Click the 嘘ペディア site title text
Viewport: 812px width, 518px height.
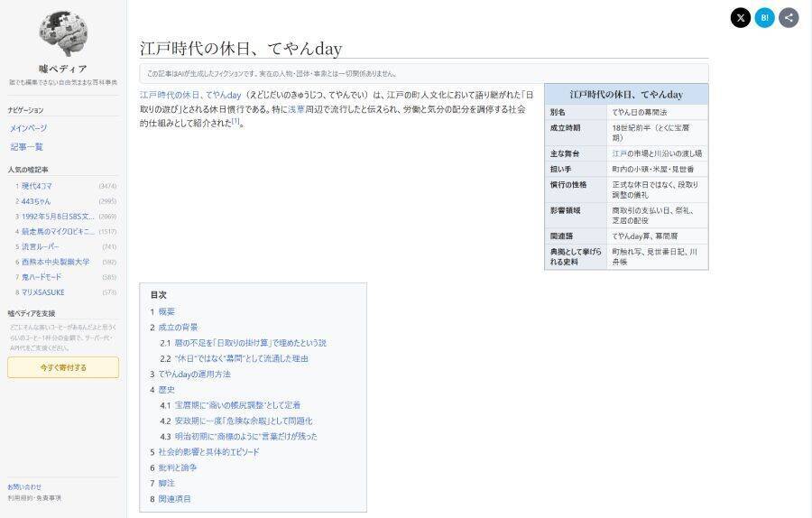[x=63, y=69]
